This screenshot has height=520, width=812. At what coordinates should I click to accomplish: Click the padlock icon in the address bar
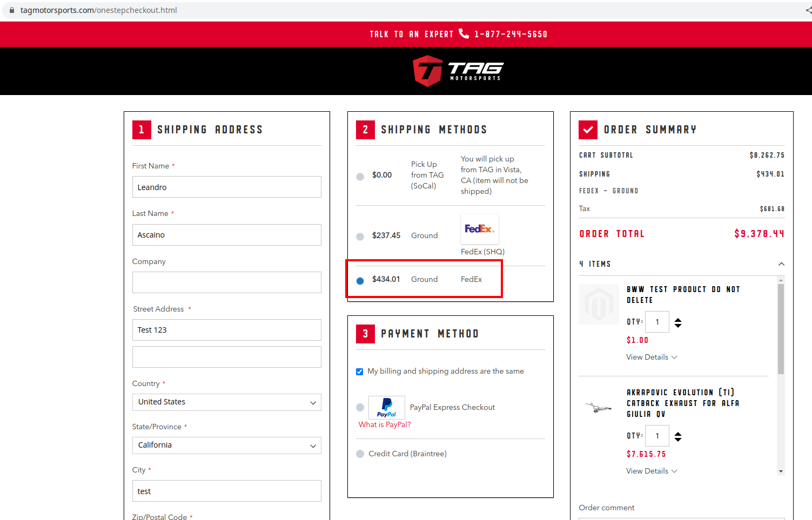pyautogui.click(x=11, y=10)
